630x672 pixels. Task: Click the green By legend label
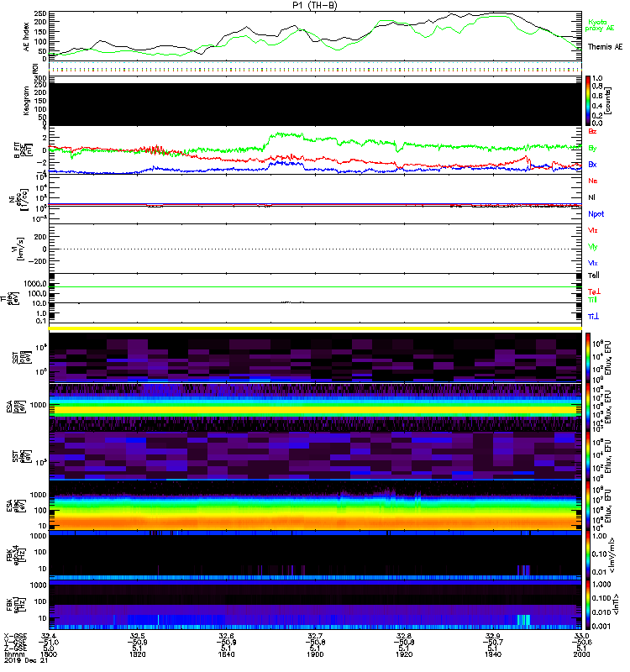tap(592, 149)
